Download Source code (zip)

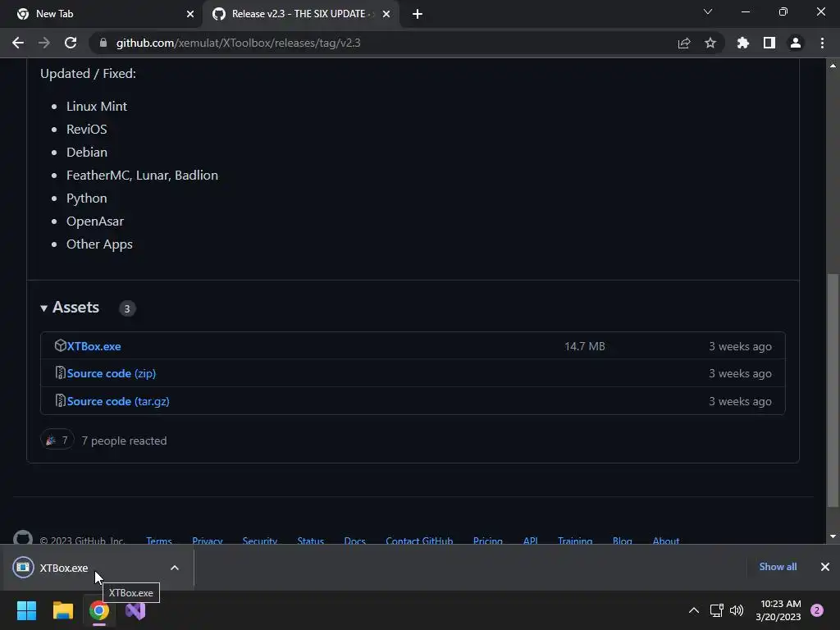click(112, 373)
